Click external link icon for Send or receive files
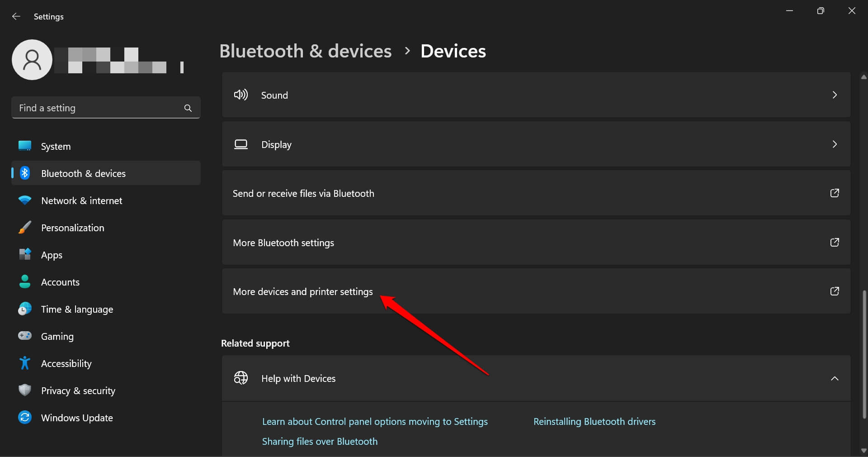868x457 pixels. point(835,193)
